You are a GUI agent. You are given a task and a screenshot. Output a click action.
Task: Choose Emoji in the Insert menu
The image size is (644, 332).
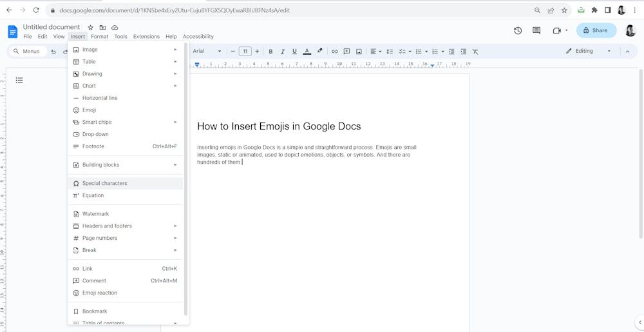click(x=89, y=110)
